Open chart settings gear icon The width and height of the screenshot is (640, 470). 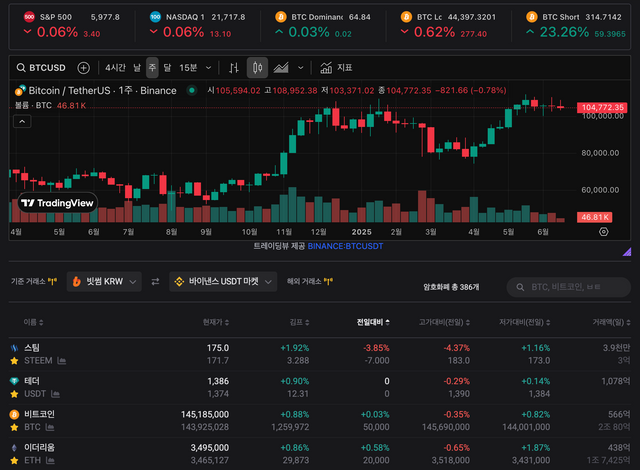tap(604, 232)
